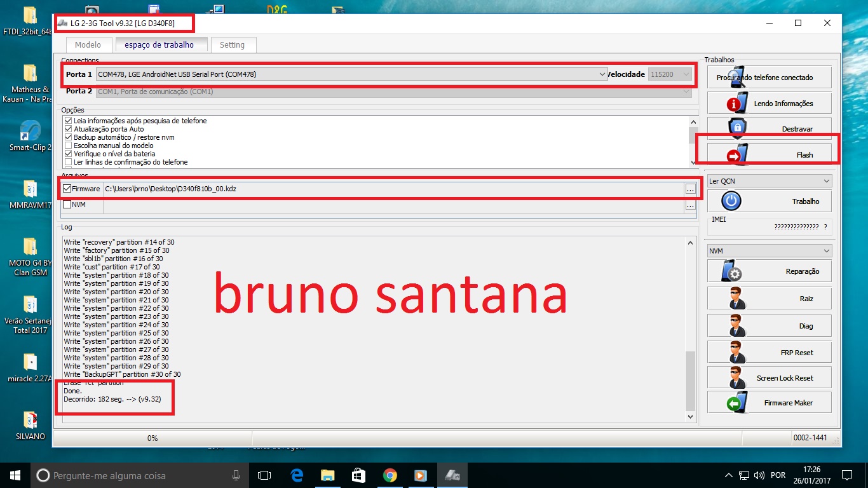Click the volume icon in the system tray

pyautogui.click(x=759, y=475)
